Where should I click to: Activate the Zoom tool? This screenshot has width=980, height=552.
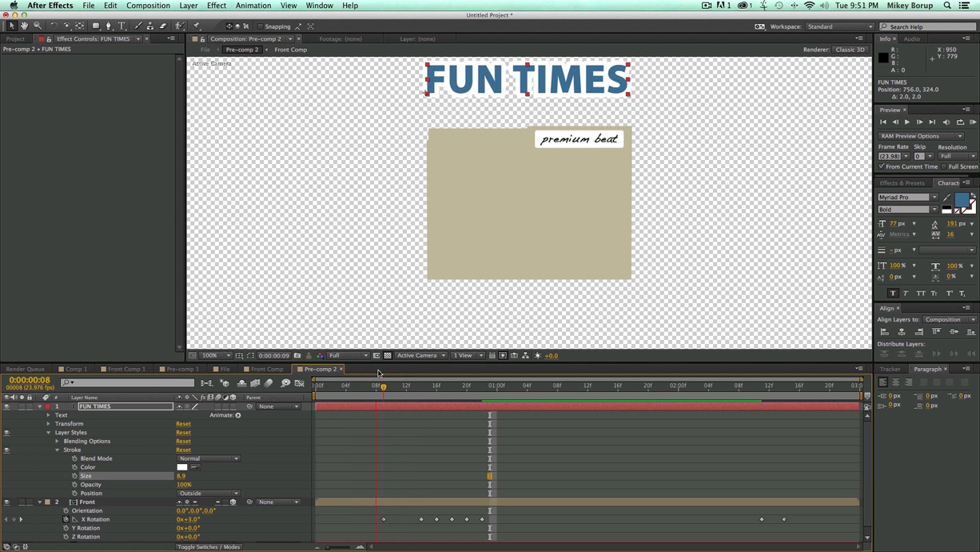coord(38,26)
